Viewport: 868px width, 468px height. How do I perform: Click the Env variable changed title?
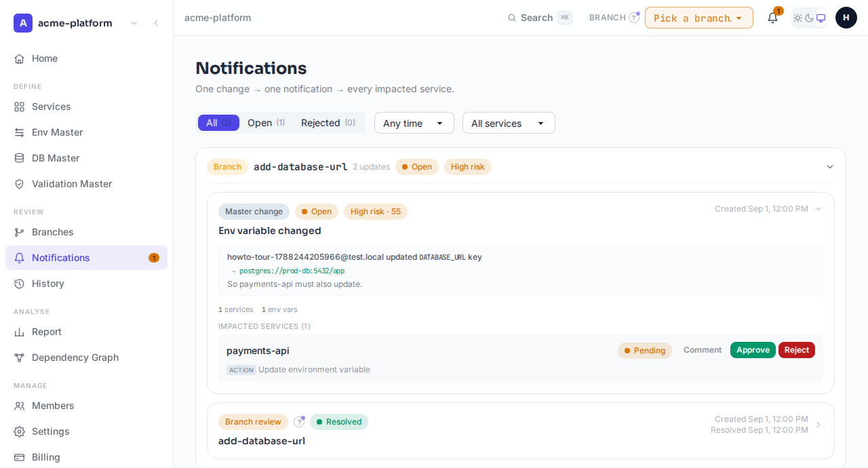[270, 231]
